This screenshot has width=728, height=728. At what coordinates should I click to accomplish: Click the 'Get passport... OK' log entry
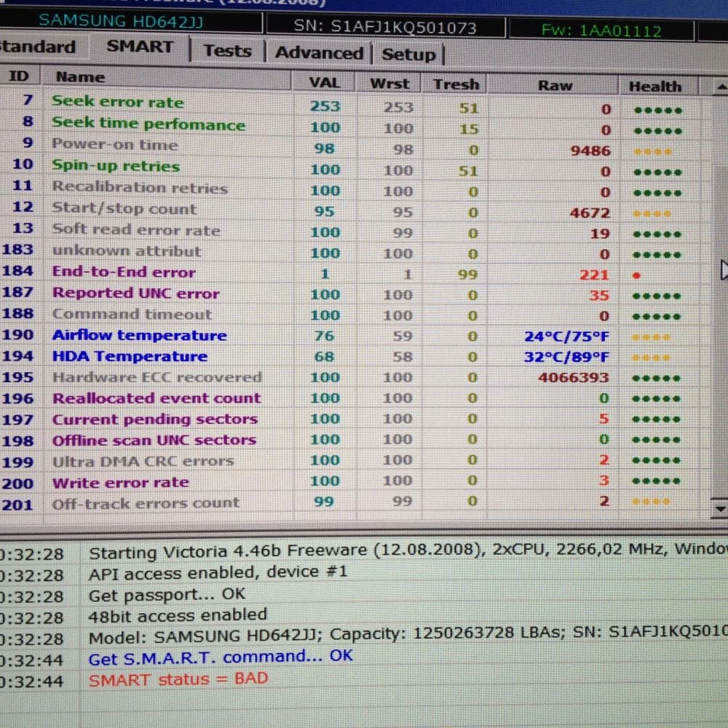tap(167, 594)
